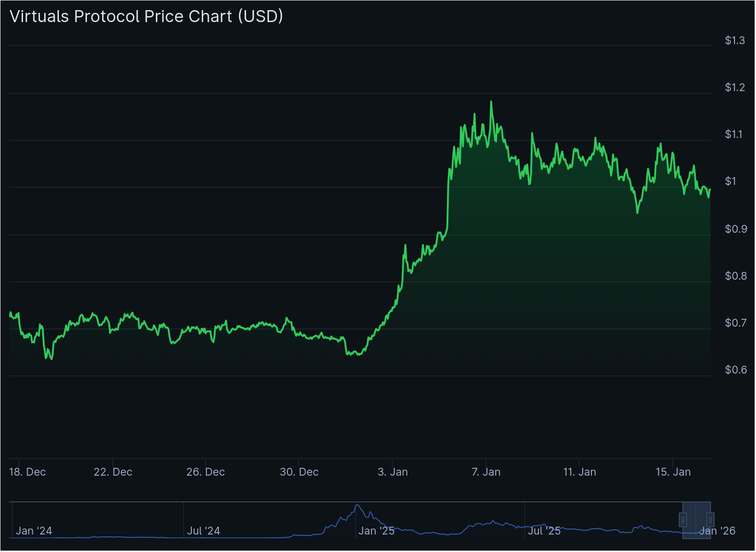Click the highest price peak on the green line

[x=491, y=102]
